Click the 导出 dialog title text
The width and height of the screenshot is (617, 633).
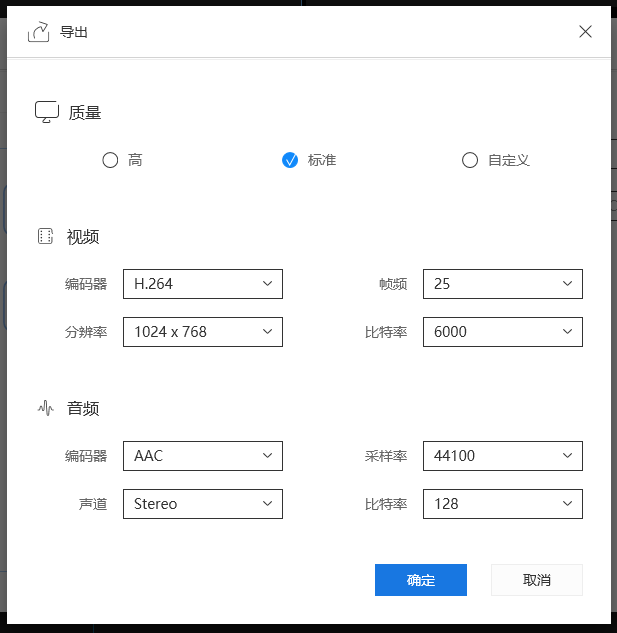pos(74,32)
